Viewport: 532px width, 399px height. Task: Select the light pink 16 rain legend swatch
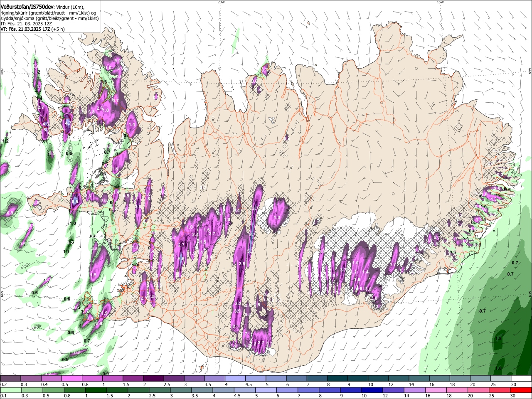point(436,390)
